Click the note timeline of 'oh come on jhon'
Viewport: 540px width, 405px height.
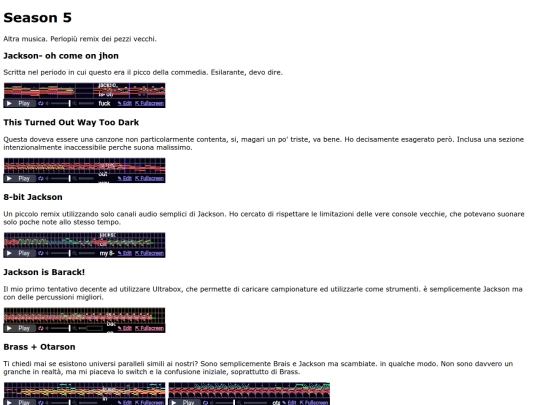(84, 91)
